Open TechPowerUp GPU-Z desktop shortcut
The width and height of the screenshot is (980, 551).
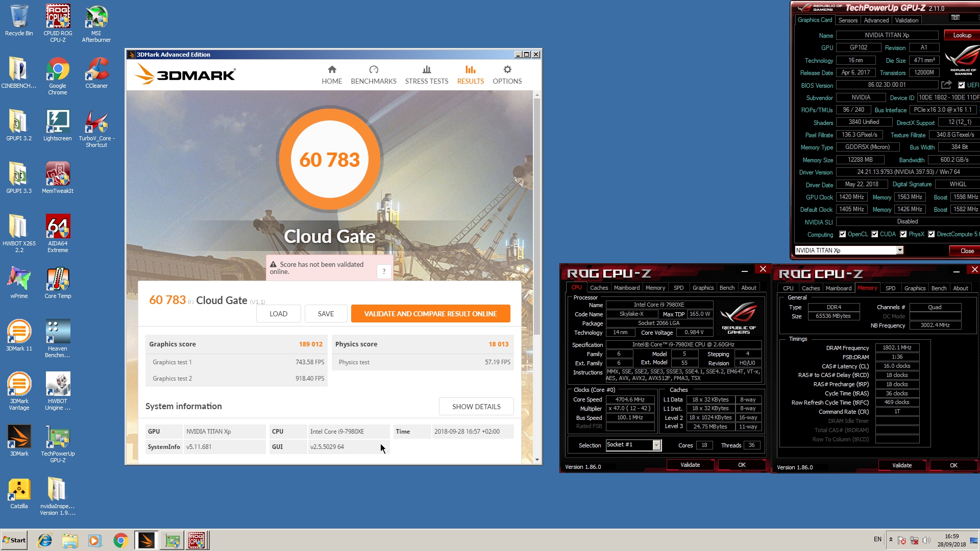click(x=58, y=443)
